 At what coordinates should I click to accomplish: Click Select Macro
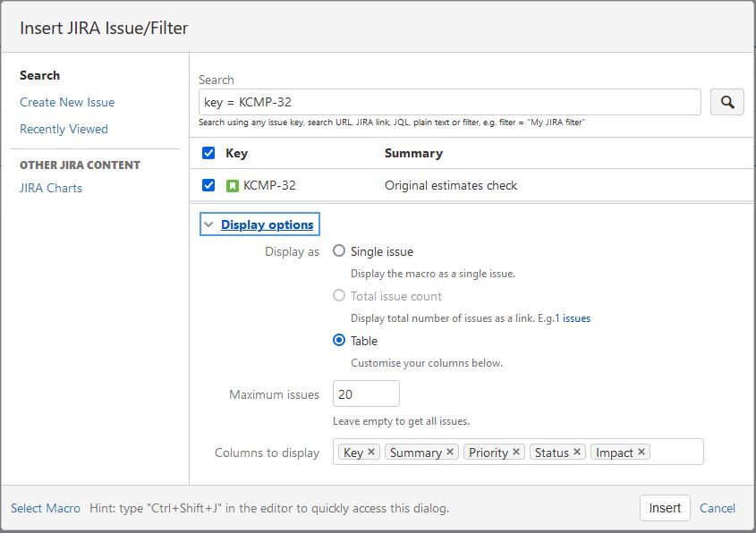click(45, 508)
